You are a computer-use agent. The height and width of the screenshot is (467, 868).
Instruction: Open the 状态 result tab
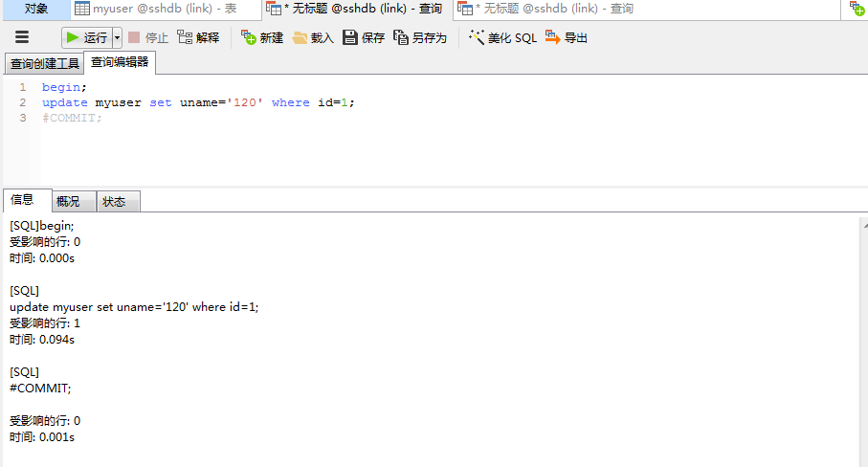tap(114, 202)
